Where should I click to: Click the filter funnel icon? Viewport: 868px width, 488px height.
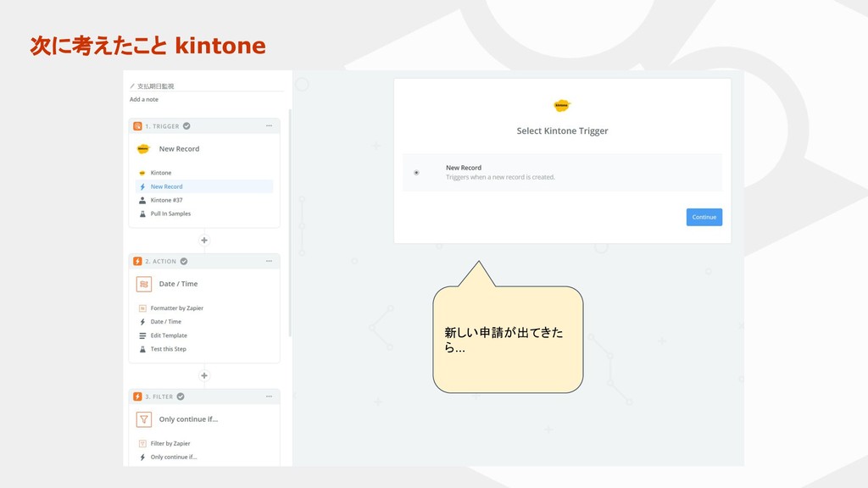pos(144,419)
